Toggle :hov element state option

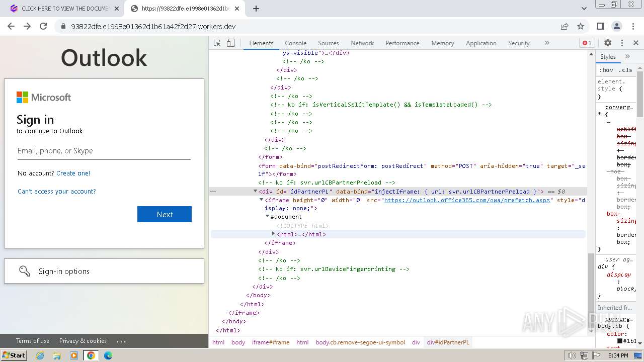(x=606, y=70)
